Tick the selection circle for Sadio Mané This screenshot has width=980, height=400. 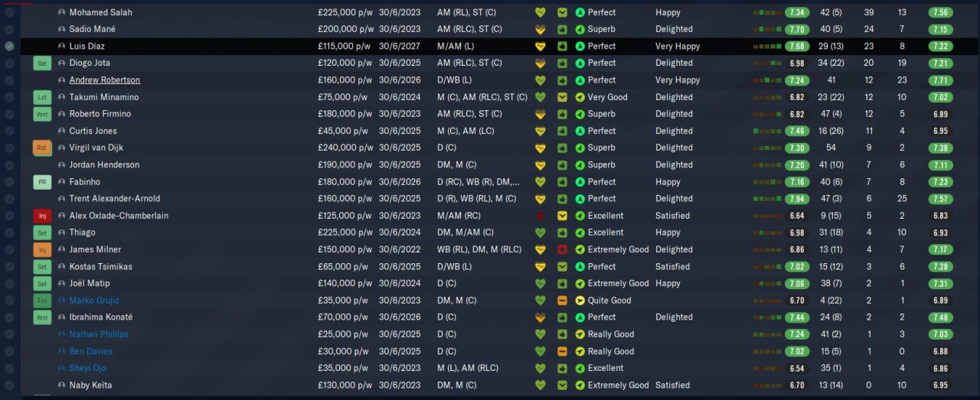click(9, 30)
